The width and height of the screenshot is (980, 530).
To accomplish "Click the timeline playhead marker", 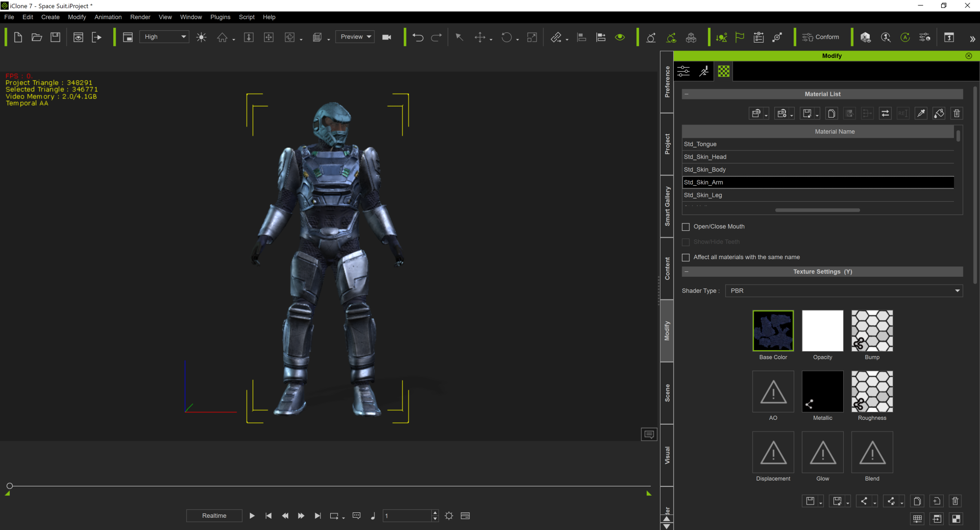I will [9, 486].
